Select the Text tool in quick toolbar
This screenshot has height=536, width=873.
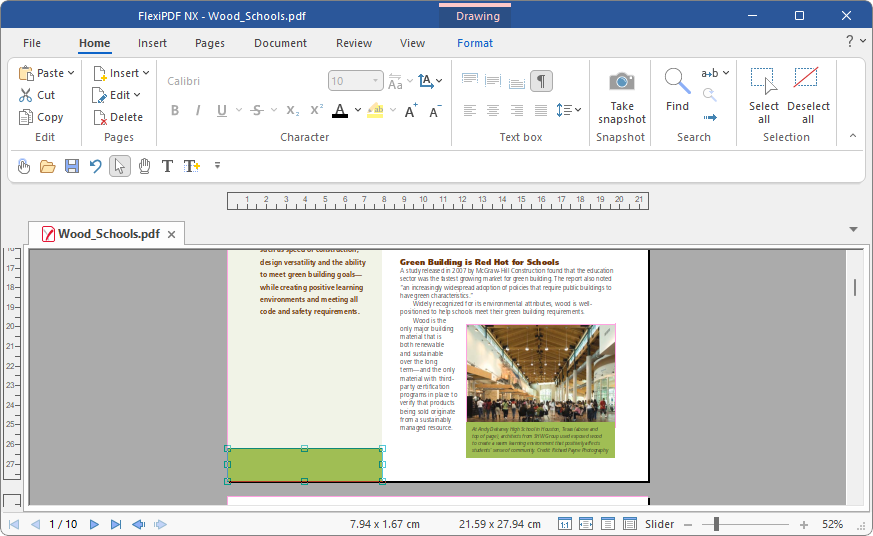pyautogui.click(x=167, y=166)
